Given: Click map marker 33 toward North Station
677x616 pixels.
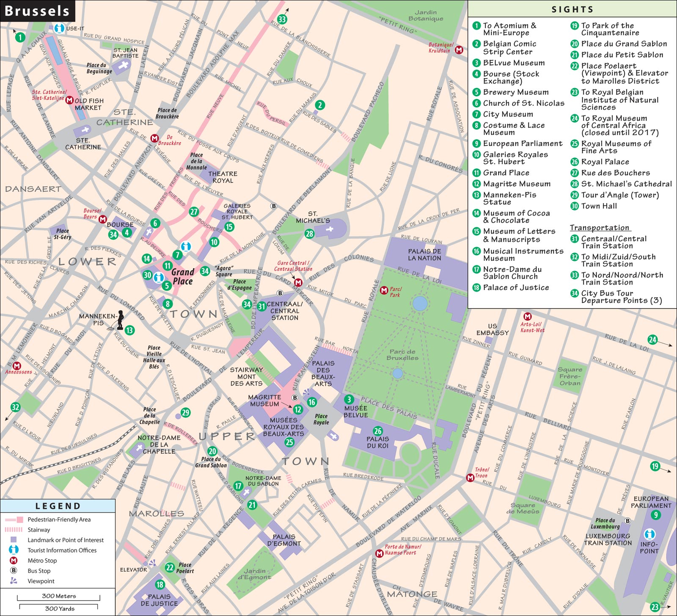Looking at the screenshot, I should tap(282, 19).
